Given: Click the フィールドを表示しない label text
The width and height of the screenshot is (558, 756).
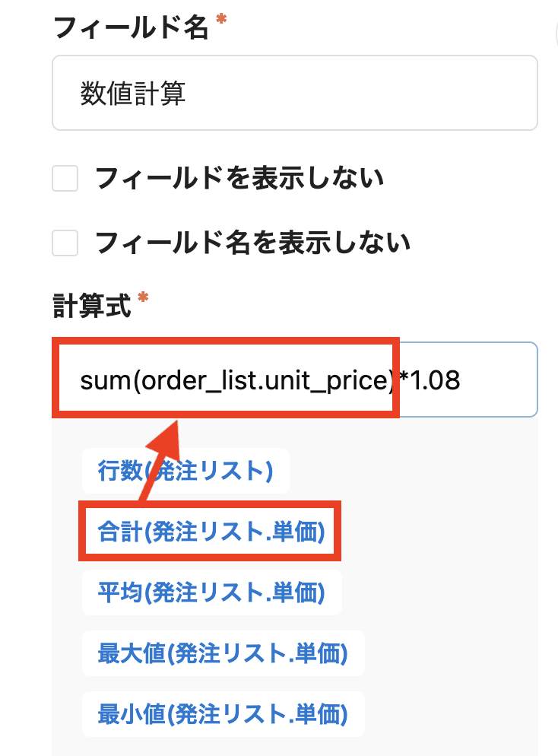Looking at the screenshot, I should click(239, 179).
